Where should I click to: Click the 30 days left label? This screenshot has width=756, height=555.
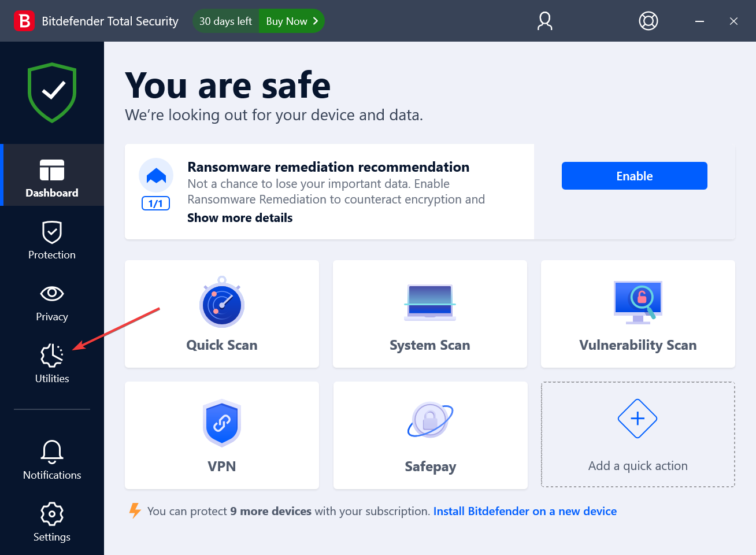pyautogui.click(x=225, y=21)
